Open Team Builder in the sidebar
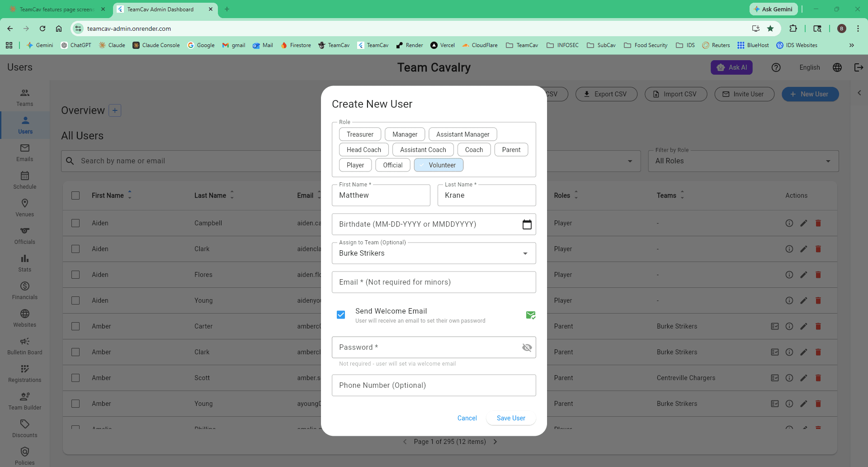Screen dimensions: 868x467 coord(25,401)
